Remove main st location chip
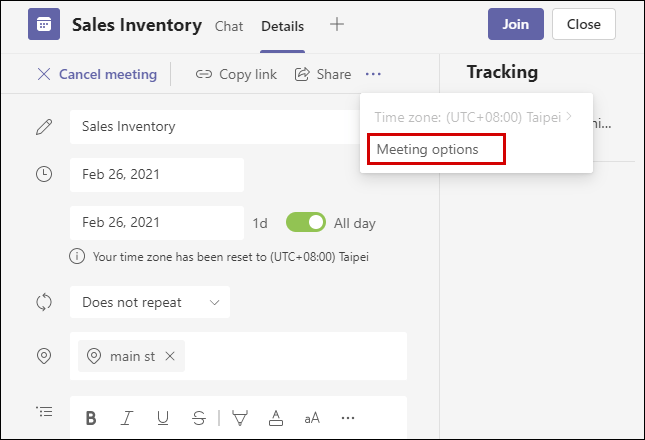The width and height of the screenshot is (645, 440). point(170,356)
